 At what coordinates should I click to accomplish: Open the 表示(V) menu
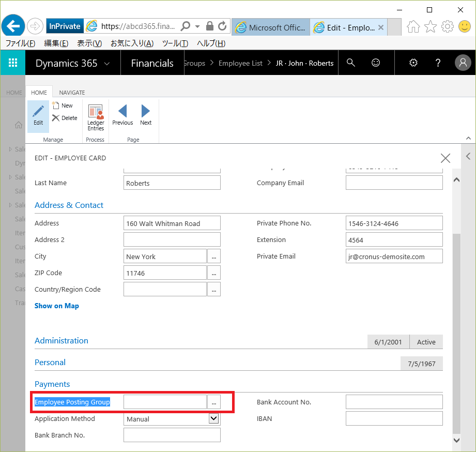click(x=89, y=43)
